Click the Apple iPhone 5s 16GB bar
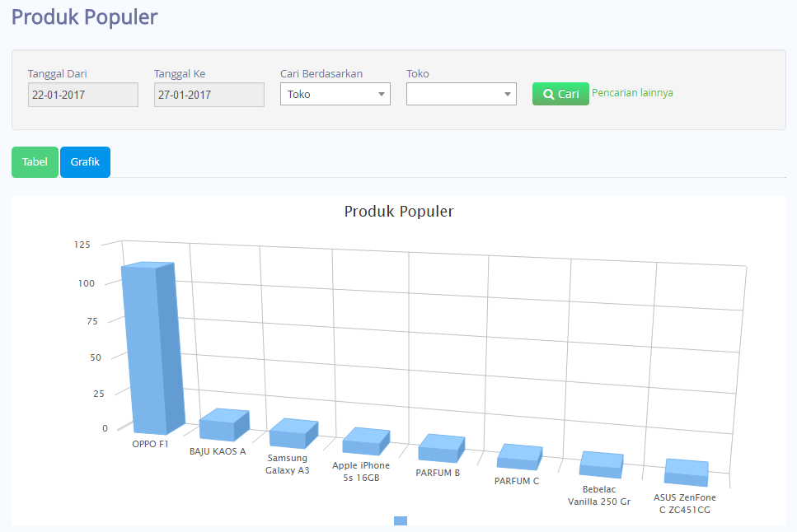 pyautogui.click(x=366, y=441)
